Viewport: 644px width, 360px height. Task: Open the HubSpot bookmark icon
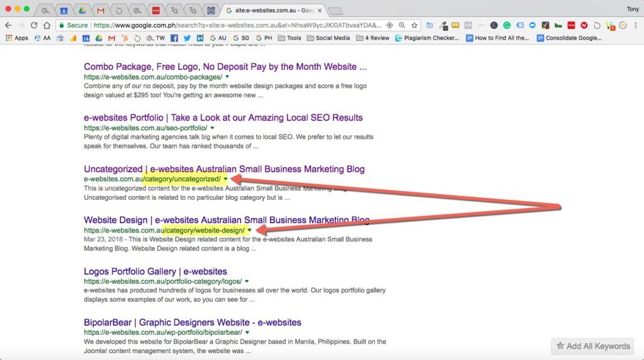[125, 38]
